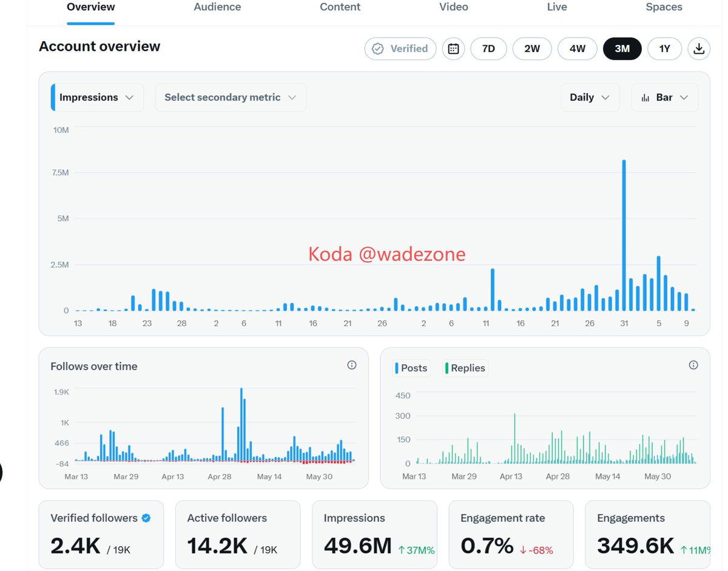Click the 466 label in Follows chart
This screenshot has width=728, height=571.
pos(62,444)
